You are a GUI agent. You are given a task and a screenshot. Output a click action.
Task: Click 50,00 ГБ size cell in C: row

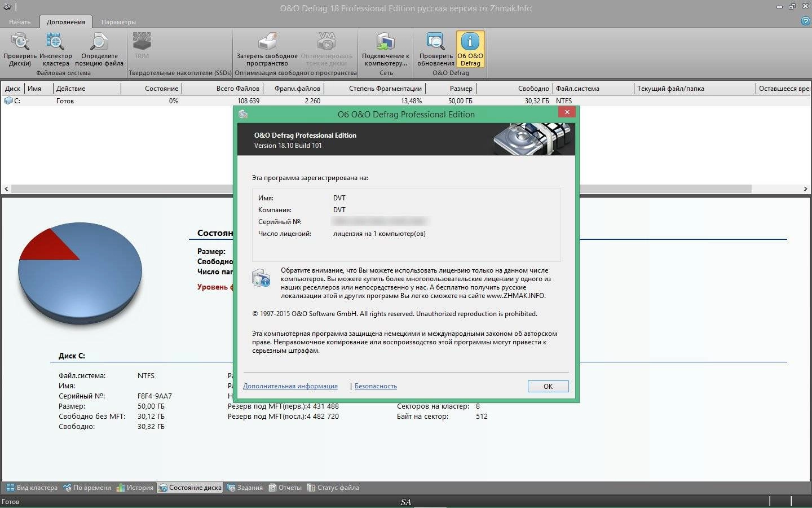pyautogui.click(x=460, y=101)
